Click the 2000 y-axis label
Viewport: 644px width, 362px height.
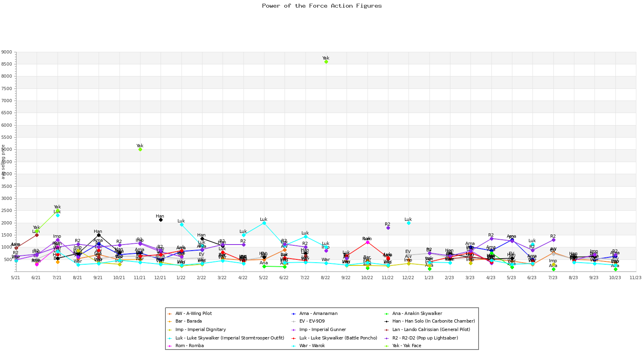(7, 223)
